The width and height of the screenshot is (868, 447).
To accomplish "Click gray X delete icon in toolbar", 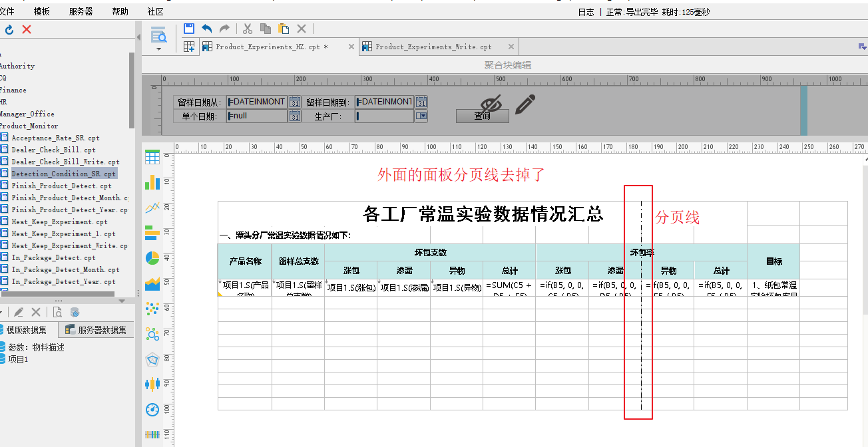I will (302, 29).
